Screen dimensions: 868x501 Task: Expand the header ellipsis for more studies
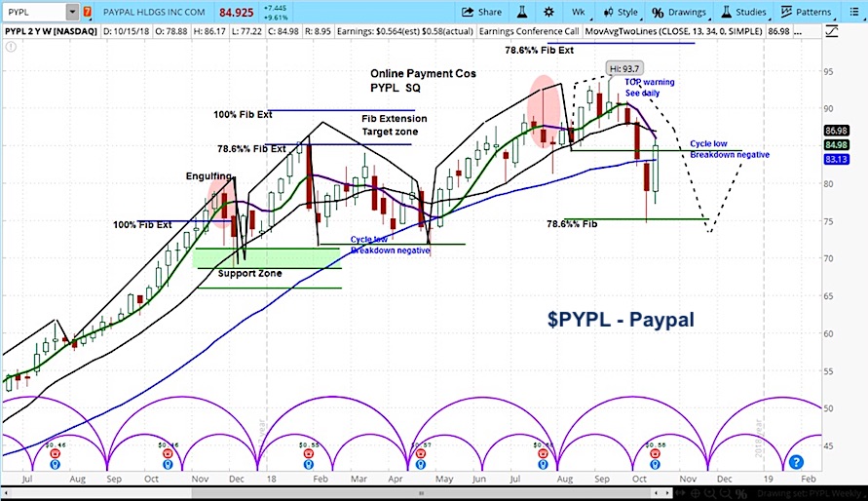(x=798, y=32)
